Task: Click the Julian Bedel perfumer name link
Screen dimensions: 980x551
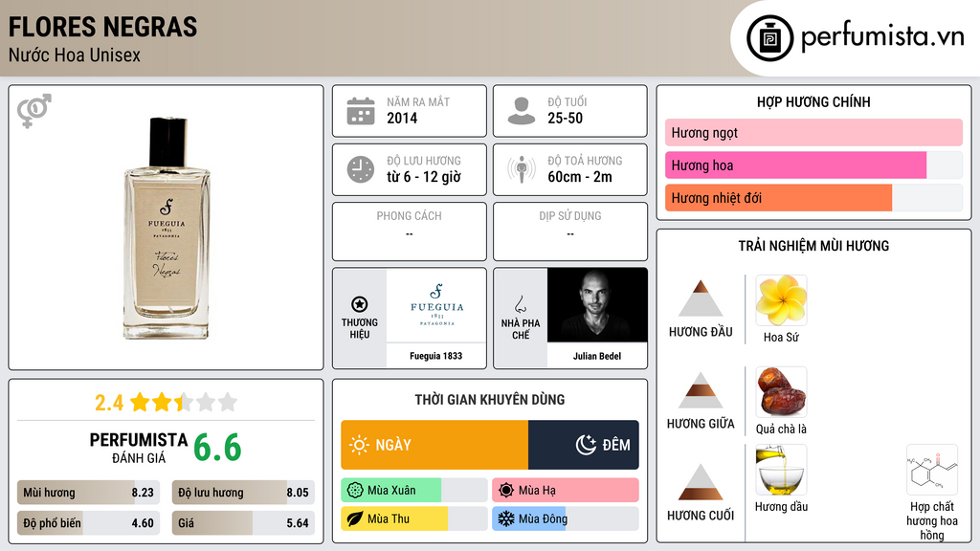Action: [x=597, y=356]
